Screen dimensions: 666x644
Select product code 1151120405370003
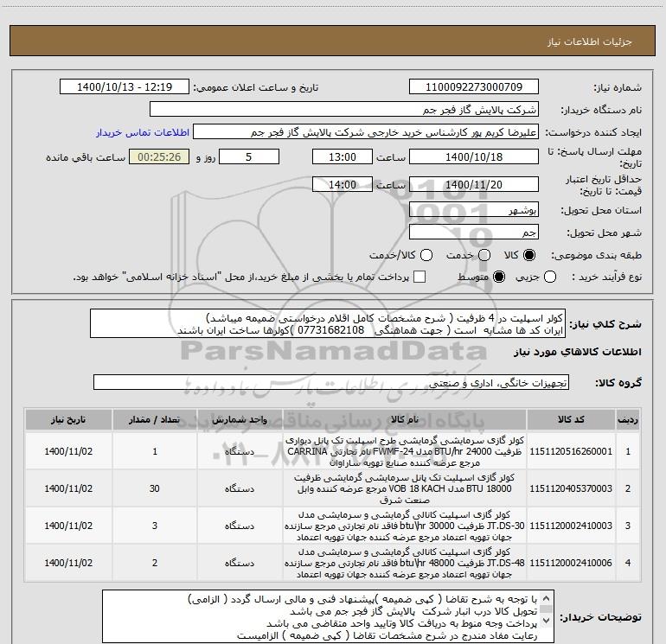[571, 488]
